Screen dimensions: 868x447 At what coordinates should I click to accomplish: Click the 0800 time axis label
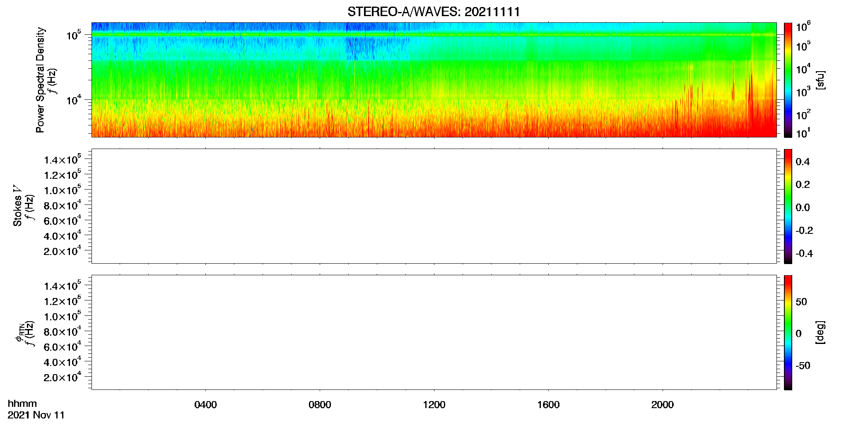point(320,405)
